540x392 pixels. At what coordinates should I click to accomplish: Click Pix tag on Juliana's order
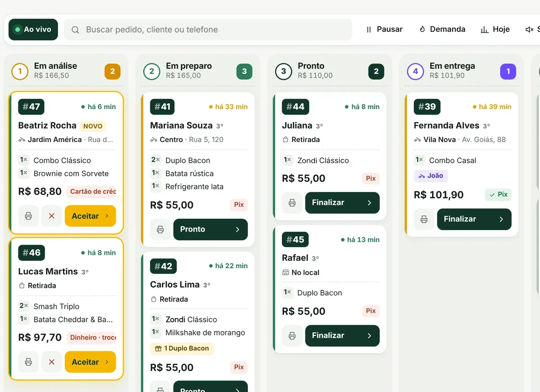371,178
